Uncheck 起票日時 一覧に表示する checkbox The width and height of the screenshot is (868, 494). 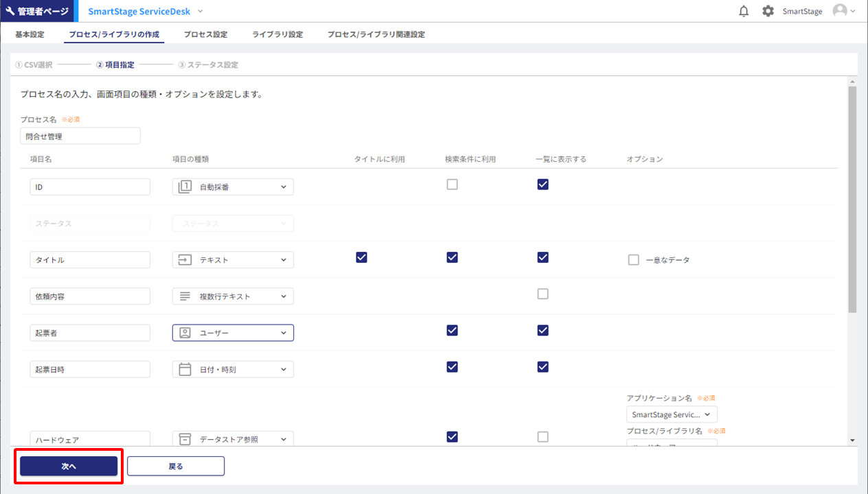click(x=542, y=366)
